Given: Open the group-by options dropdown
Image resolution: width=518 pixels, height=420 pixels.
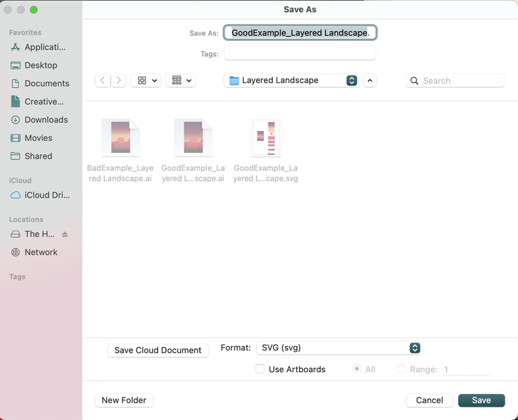Looking at the screenshot, I should pos(181,81).
